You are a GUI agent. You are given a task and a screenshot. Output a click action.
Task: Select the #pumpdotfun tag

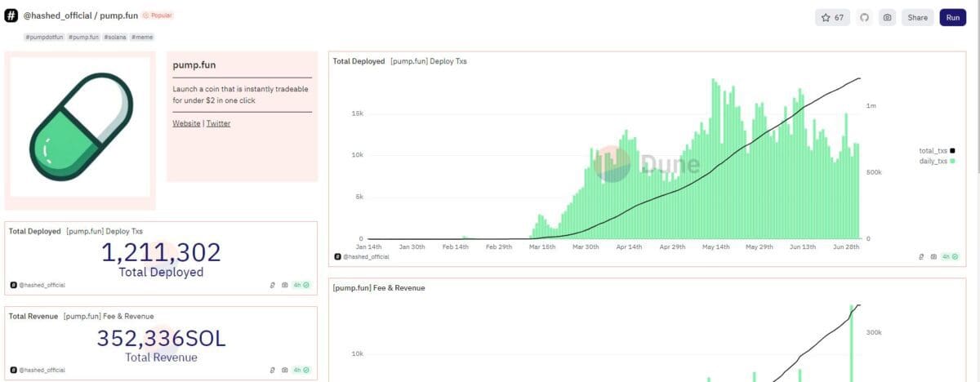[x=44, y=38]
